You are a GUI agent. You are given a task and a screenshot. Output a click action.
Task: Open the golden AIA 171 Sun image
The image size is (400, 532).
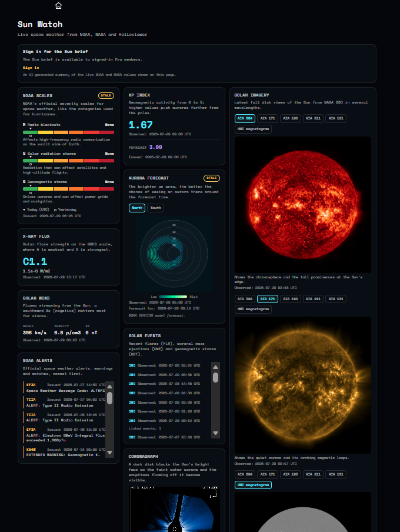click(302, 385)
